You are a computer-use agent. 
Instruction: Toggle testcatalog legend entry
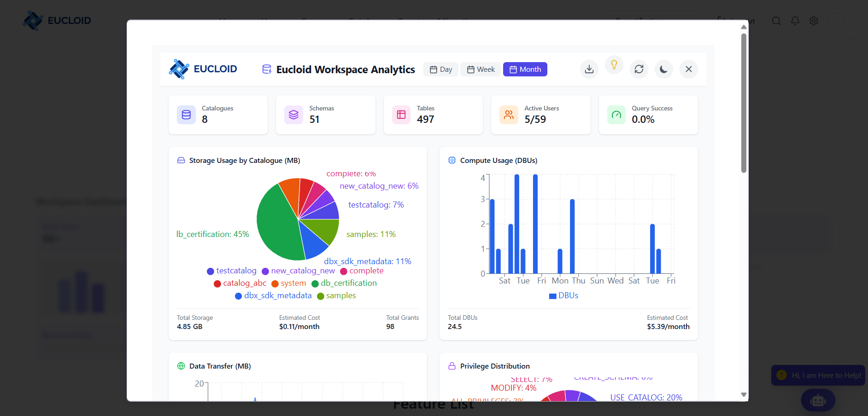232,271
